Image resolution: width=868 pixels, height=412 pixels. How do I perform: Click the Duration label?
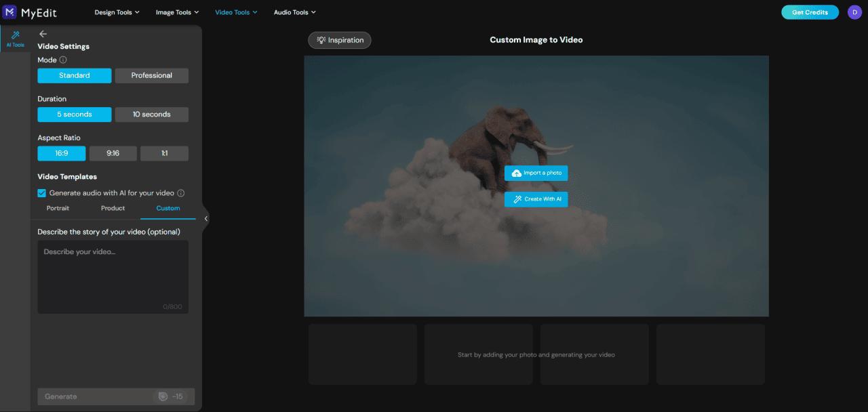click(x=52, y=99)
